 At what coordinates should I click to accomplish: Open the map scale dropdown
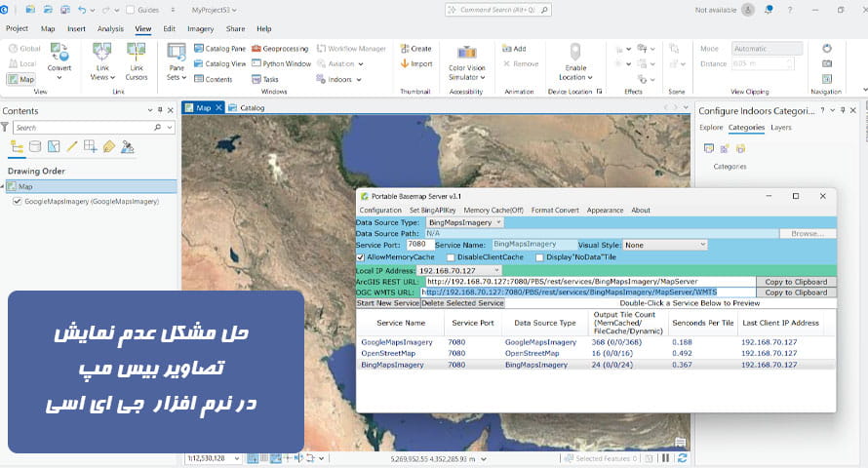click(x=237, y=458)
